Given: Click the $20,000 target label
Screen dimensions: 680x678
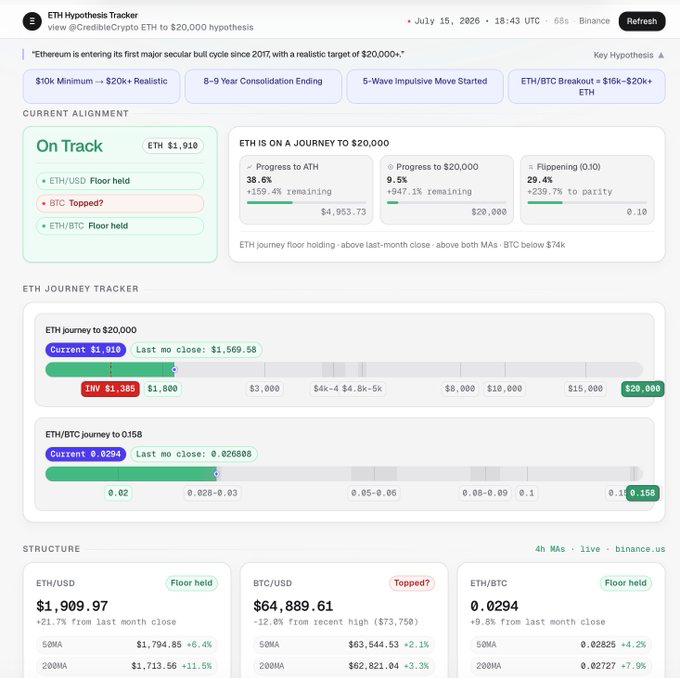Looking at the screenshot, I should tap(643, 389).
